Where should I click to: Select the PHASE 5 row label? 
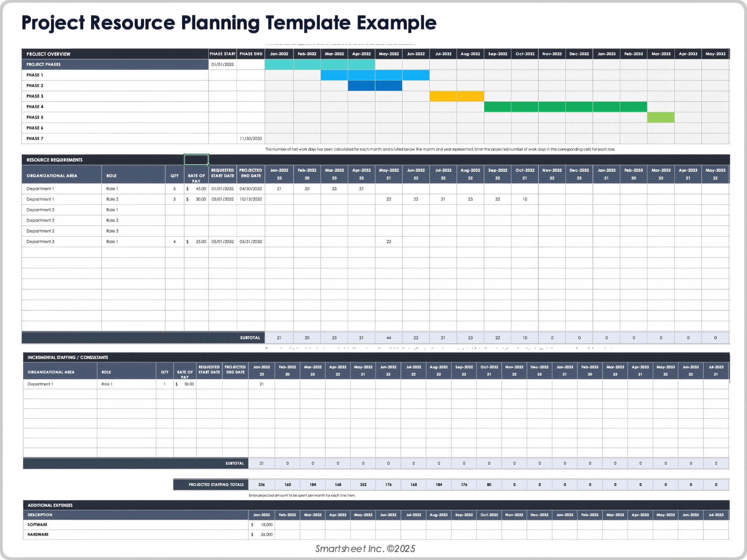coord(34,117)
